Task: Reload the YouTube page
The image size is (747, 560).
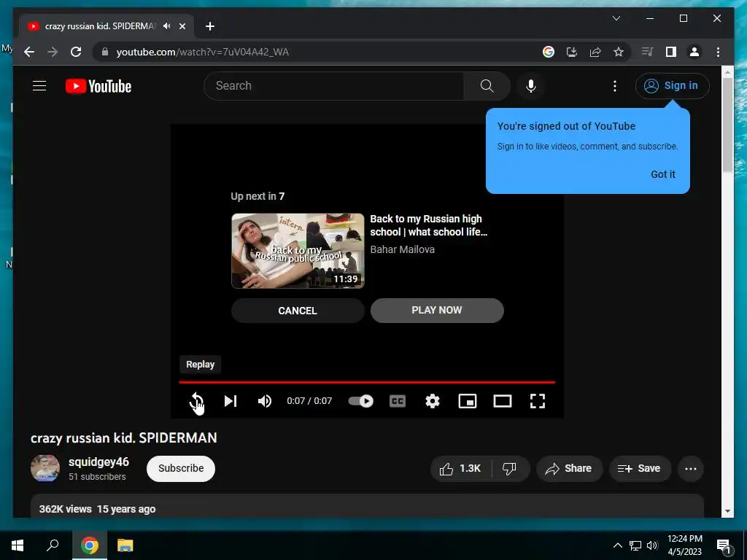Action: (76, 52)
